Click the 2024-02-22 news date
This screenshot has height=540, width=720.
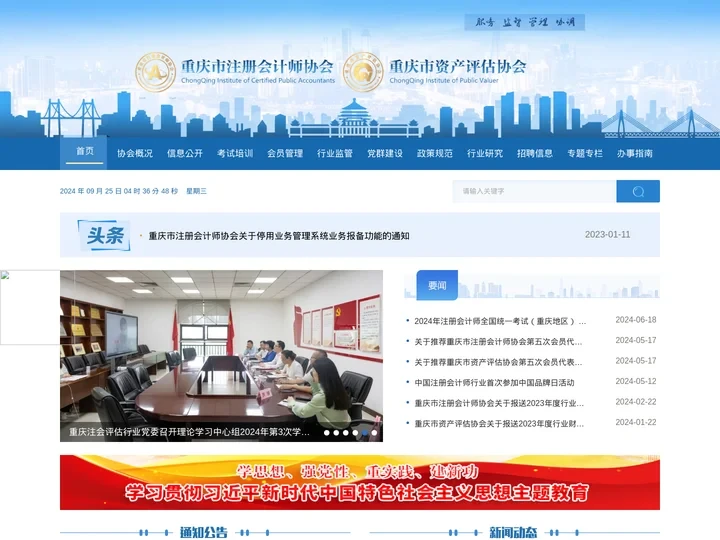pyautogui.click(x=636, y=402)
